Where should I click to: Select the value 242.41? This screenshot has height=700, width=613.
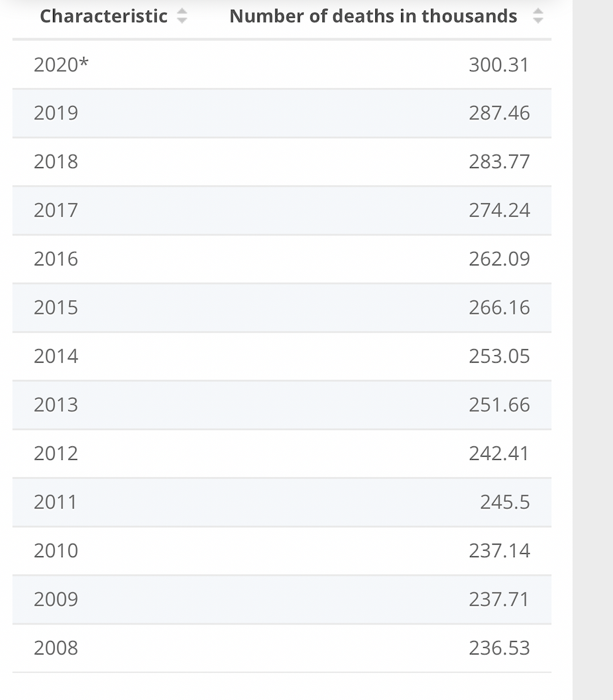[498, 453]
